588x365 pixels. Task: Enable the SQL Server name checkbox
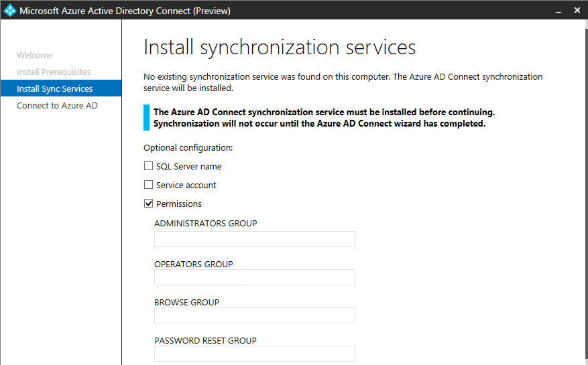pos(149,166)
